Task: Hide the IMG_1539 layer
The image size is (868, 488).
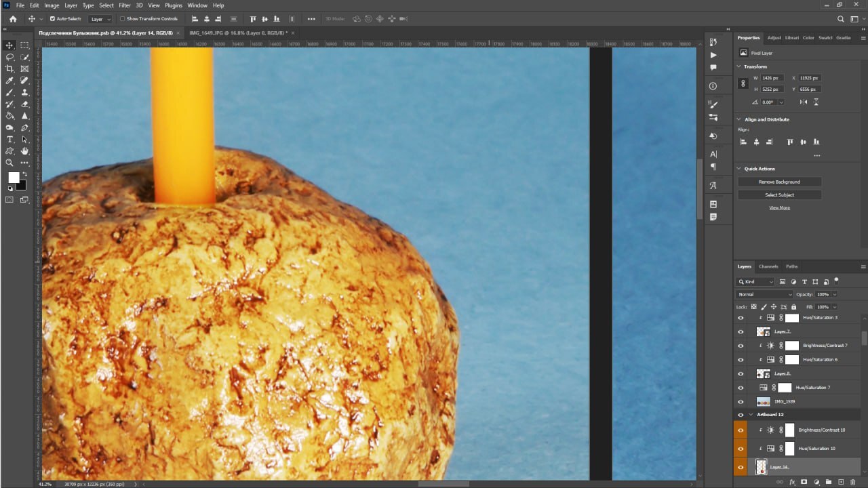Action: (741, 401)
